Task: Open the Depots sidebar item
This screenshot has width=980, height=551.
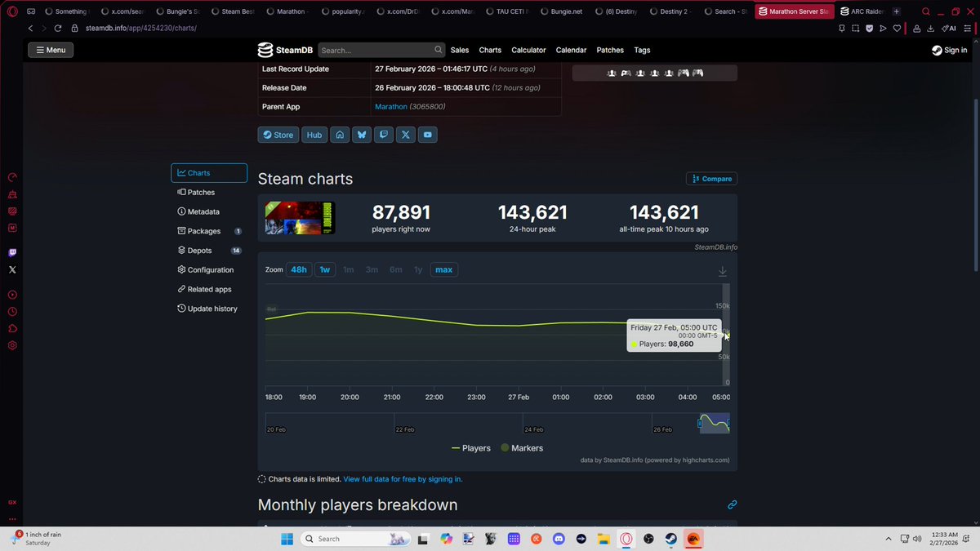Action: point(209,251)
